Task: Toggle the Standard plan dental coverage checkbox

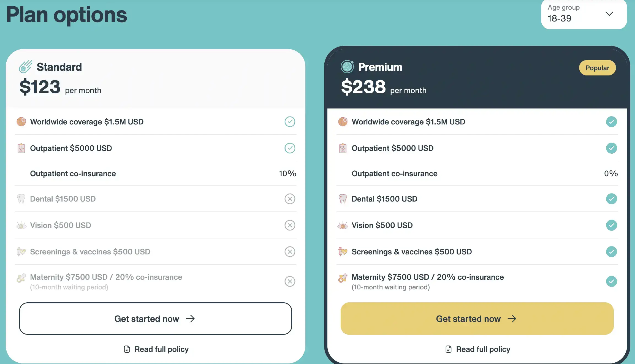Action: 290,198
